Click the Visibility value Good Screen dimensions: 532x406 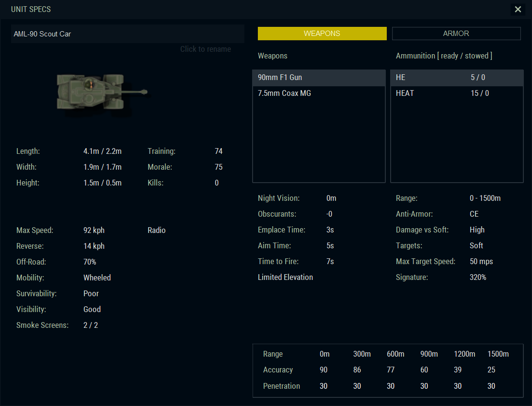point(92,310)
